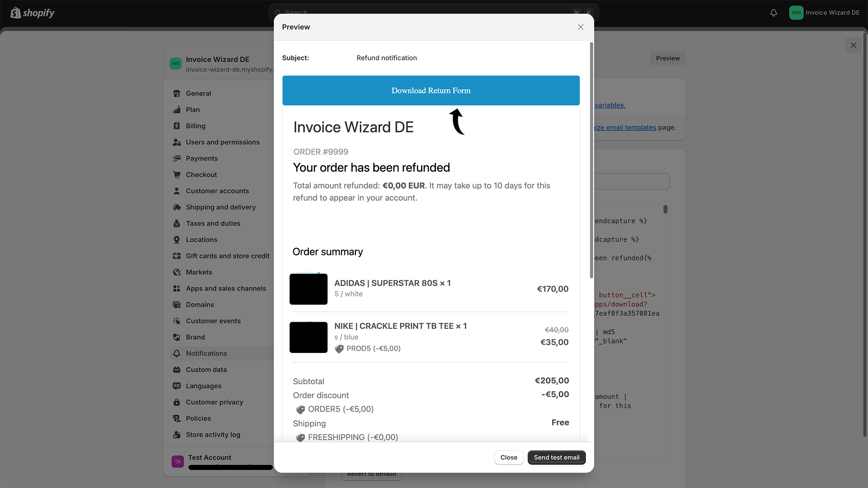Click the Taxes and duties icon
Viewport: 868px width, 488px height.
point(177,224)
